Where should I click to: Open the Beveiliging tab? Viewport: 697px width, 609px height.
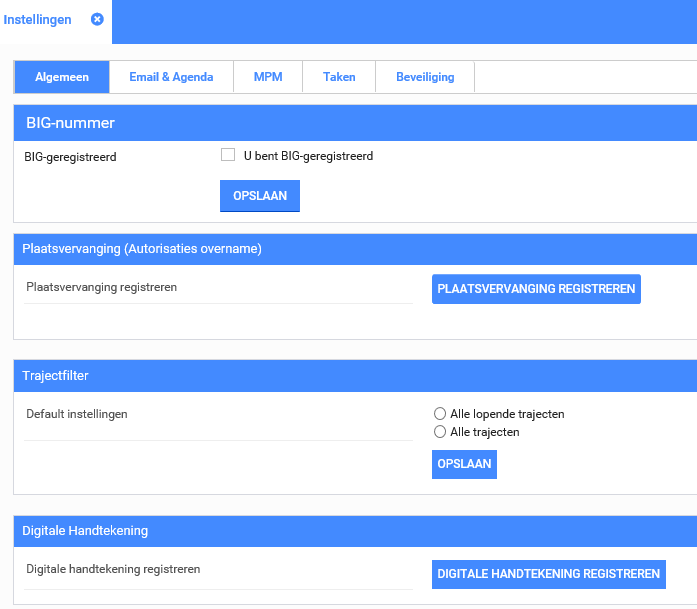425,77
